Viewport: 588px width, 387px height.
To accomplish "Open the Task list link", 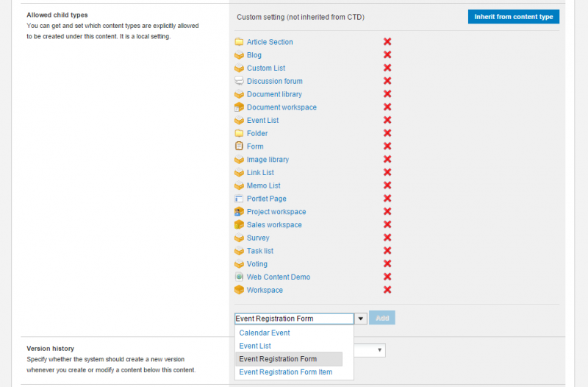I will click(x=260, y=251).
